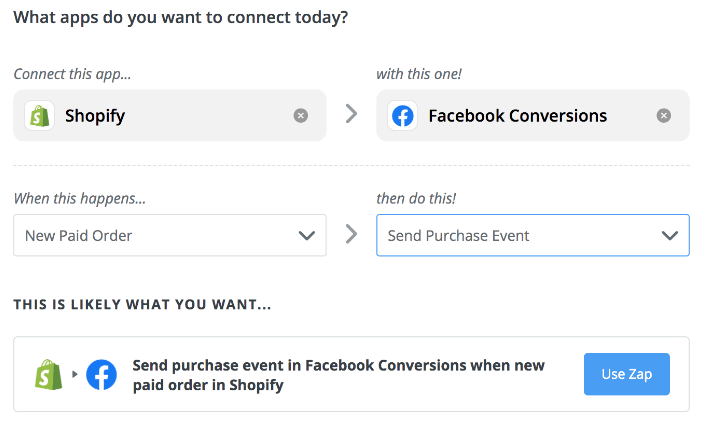Image resolution: width=705 pixels, height=430 pixels.
Task: Click the Shopify bag icon in Zap suggestion
Action: [49, 374]
